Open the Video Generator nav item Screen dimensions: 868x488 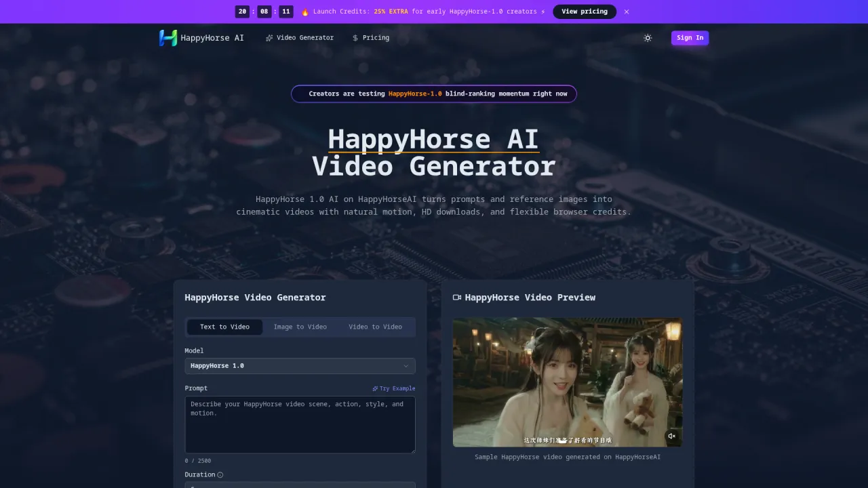[x=300, y=38]
